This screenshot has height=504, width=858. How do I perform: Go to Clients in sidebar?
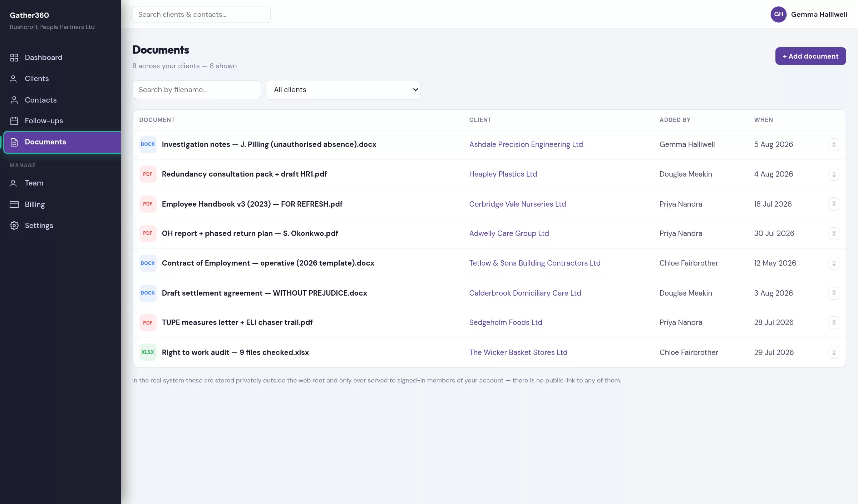(60, 79)
